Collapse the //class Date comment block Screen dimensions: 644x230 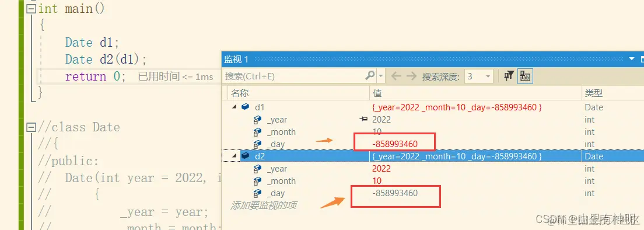click(31, 127)
